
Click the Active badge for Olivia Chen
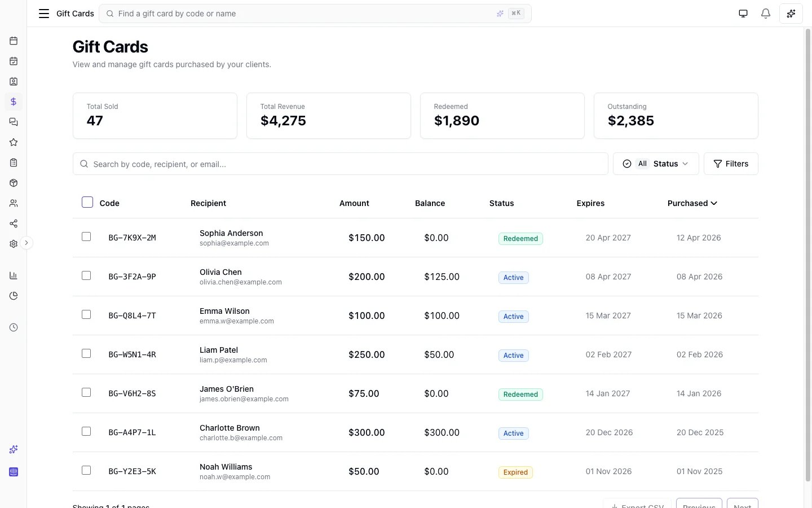[x=514, y=278]
